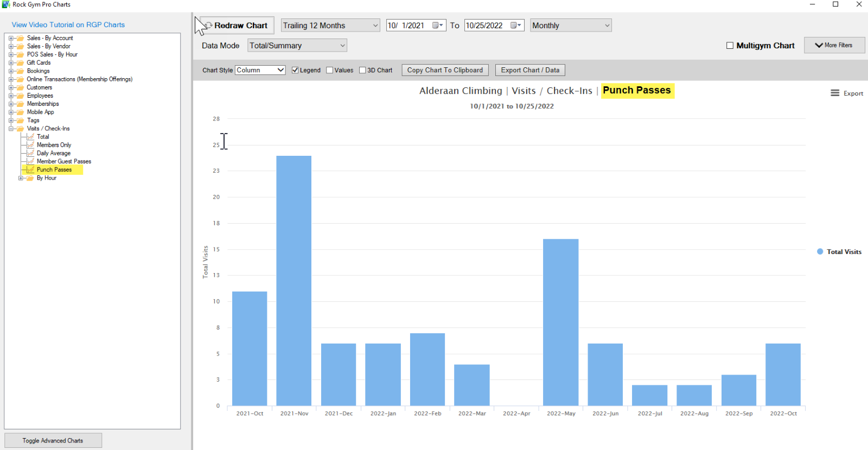Click the Members Only chart icon
868x450 pixels.
click(x=30, y=145)
